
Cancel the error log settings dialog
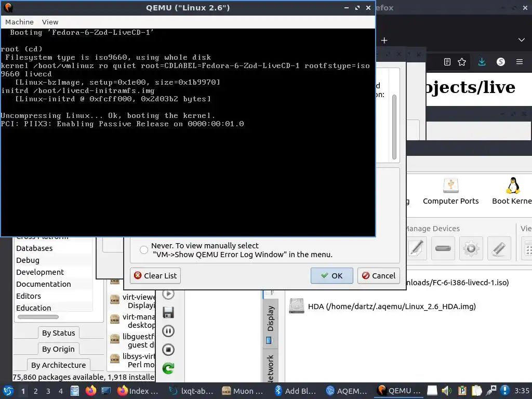pyautogui.click(x=378, y=276)
